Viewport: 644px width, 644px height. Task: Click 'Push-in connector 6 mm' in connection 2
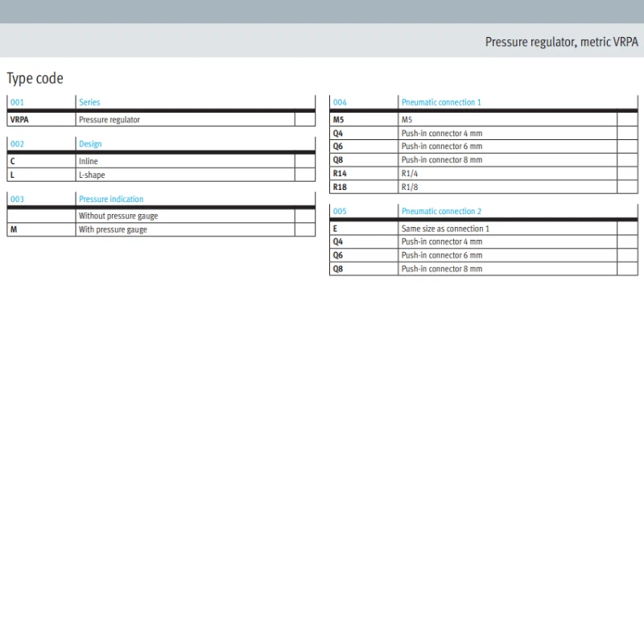[442, 255]
